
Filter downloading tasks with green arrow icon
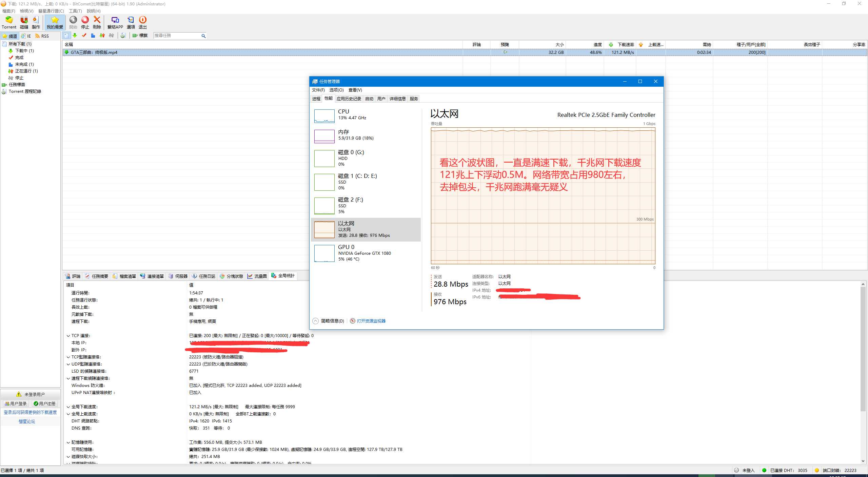(x=75, y=36)
